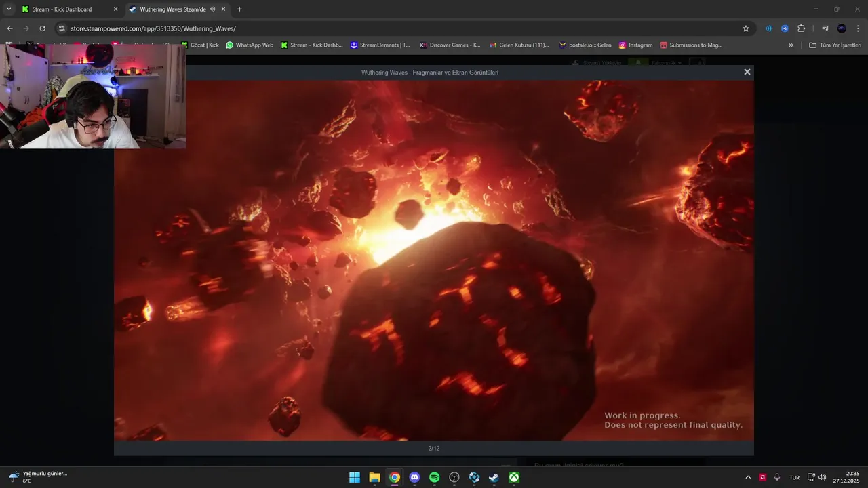The height and width of the screenshot is (488, 868).
Task: Show hidden system tray icons
Action: 748,477
